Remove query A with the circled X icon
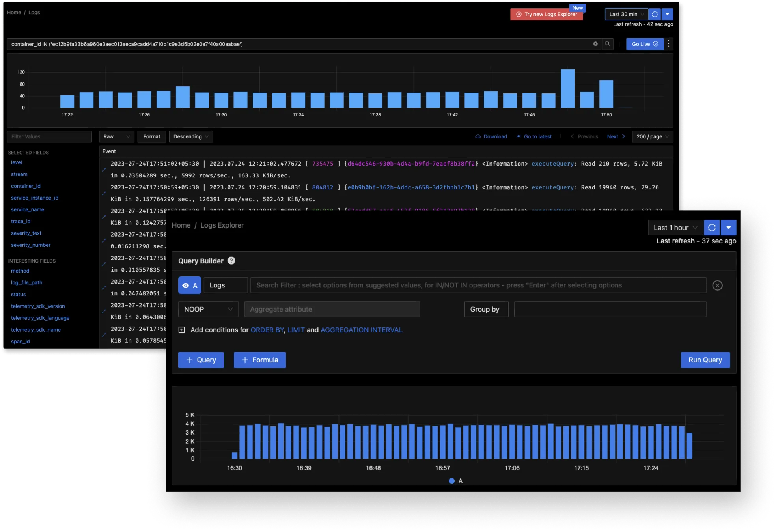This screenshot has height=532, width=776. click(x=718, y=286)
